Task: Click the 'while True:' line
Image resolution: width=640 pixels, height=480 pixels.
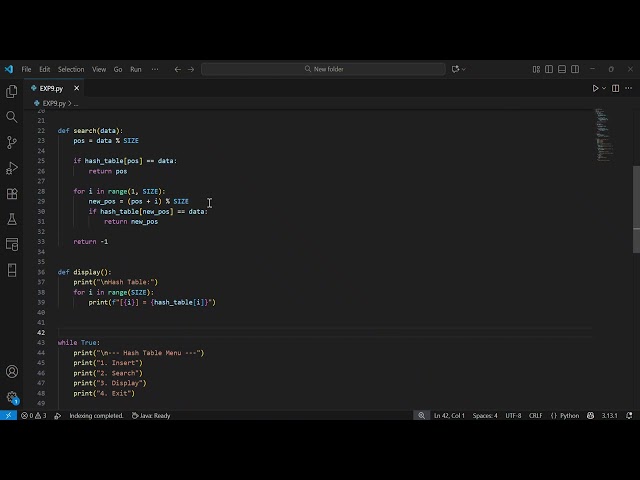Action: tap(79, 343)
